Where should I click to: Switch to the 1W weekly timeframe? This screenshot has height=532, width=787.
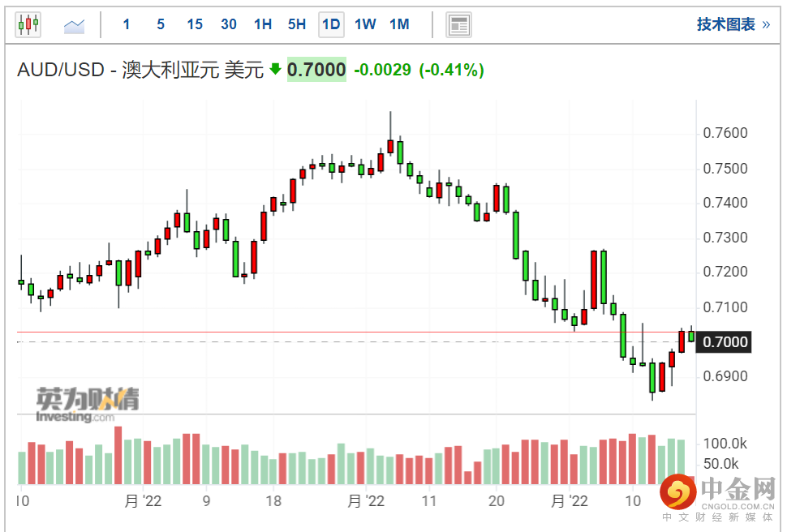click(x=365, y=24)
